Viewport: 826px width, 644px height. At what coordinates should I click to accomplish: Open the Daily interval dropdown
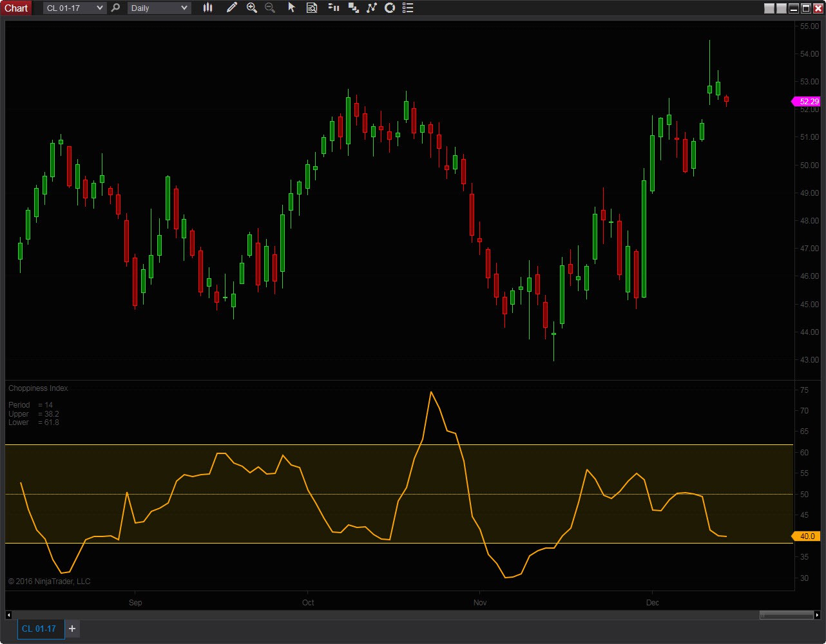(159, 8)
